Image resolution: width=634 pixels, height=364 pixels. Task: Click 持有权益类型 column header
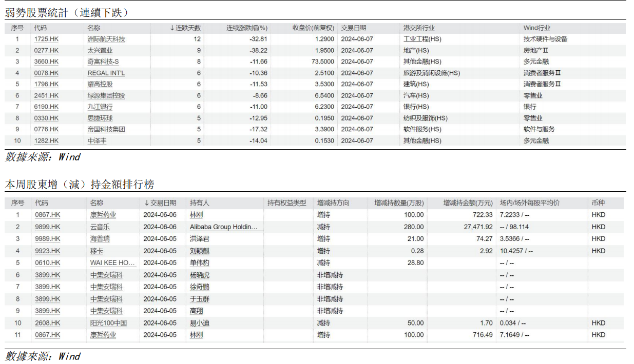(286, 203)
